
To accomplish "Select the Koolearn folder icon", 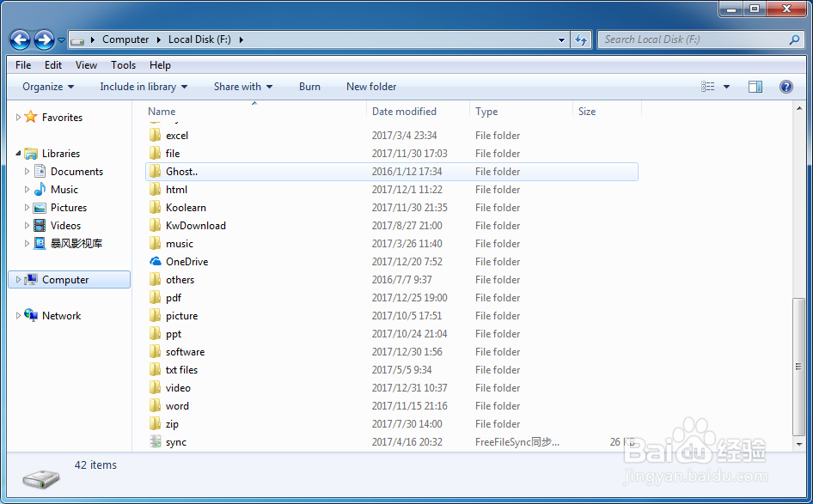I will 155,208.
